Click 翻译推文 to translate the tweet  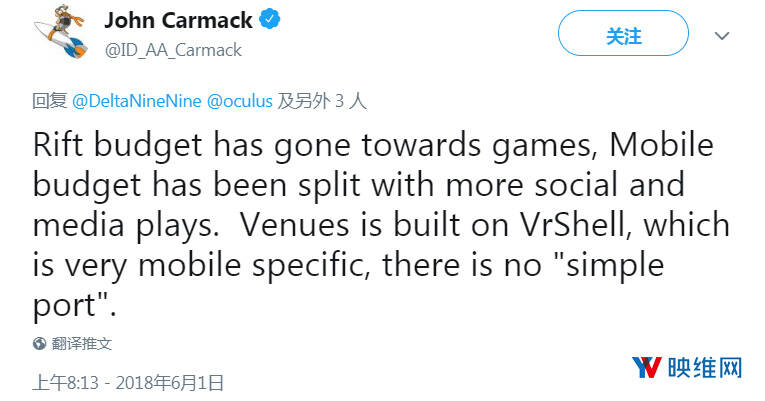click(x=83, y=343)
